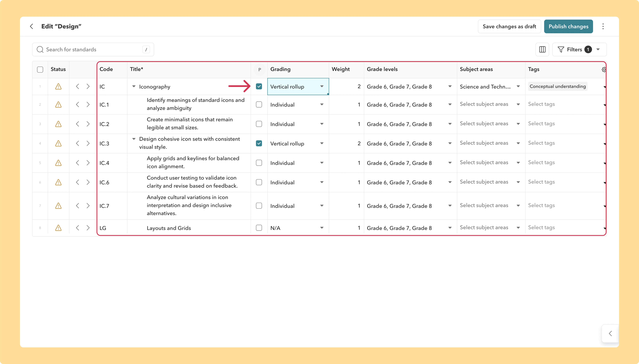This screenshot has width=639, height=364.
Task: Check the P checkbox for Layouts and Grids
Action: pos(259,228)
